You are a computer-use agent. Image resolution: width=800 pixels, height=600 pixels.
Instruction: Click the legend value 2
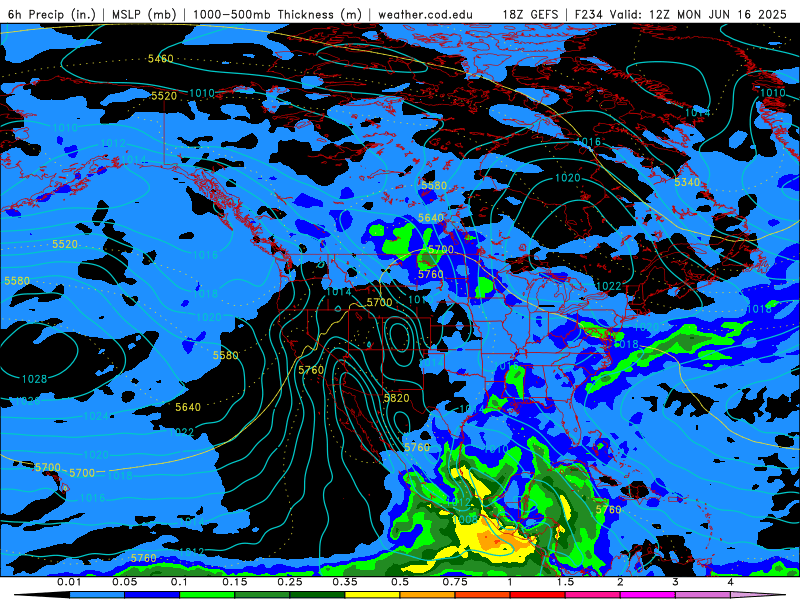click(x=620, y=582)
